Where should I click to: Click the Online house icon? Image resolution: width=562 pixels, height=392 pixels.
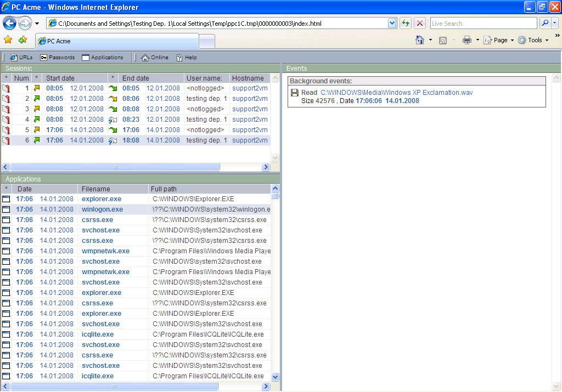click(x=145, y=58)
